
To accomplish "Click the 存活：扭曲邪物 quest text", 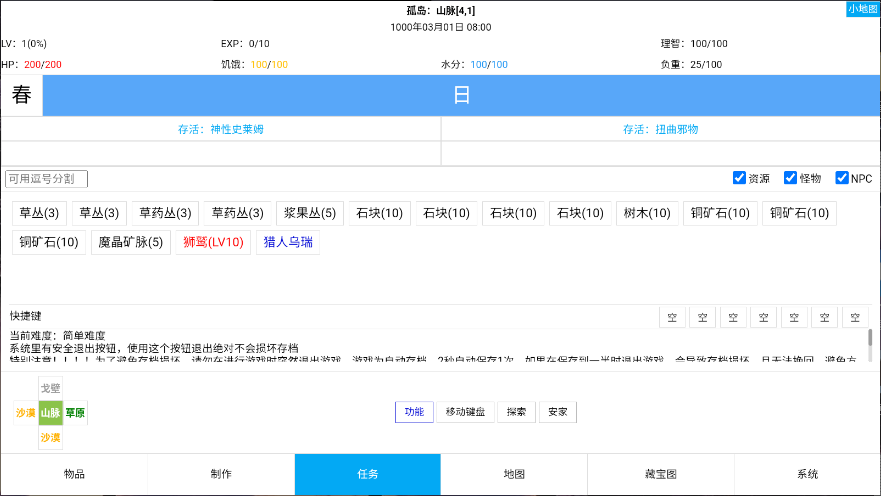I will click(661, 129).
